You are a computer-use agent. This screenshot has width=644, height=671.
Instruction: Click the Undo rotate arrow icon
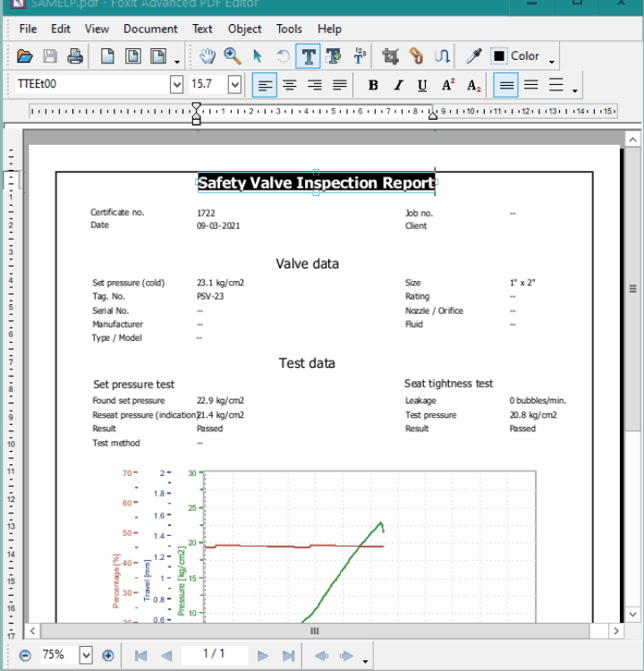pos(283,56)
